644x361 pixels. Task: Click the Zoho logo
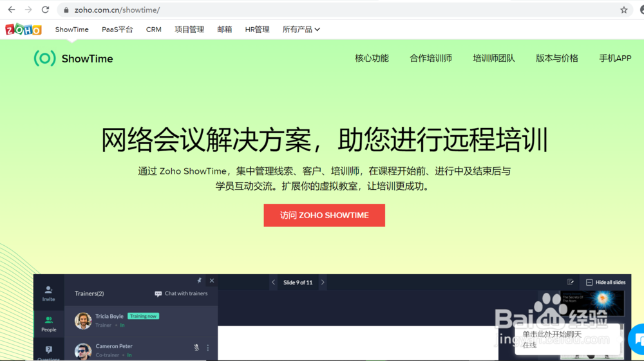23,30
